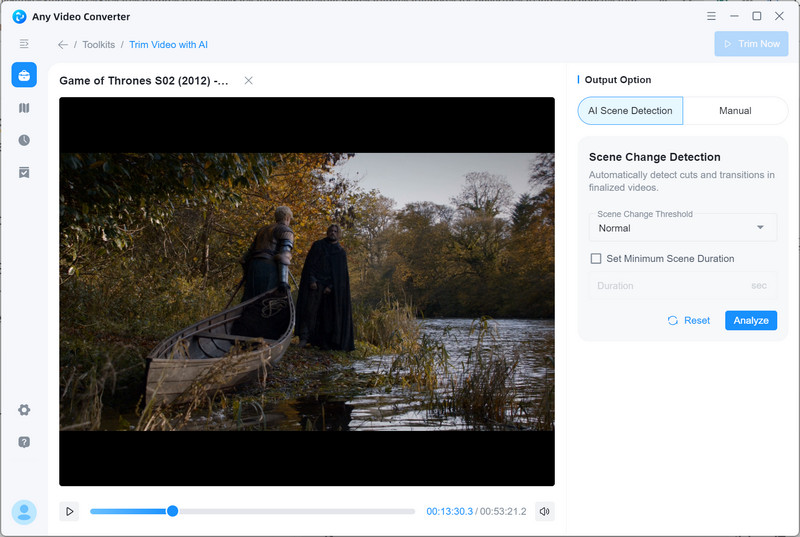800x537 pixels.
Task: Play the video preview
Action: tap(69, 512)
